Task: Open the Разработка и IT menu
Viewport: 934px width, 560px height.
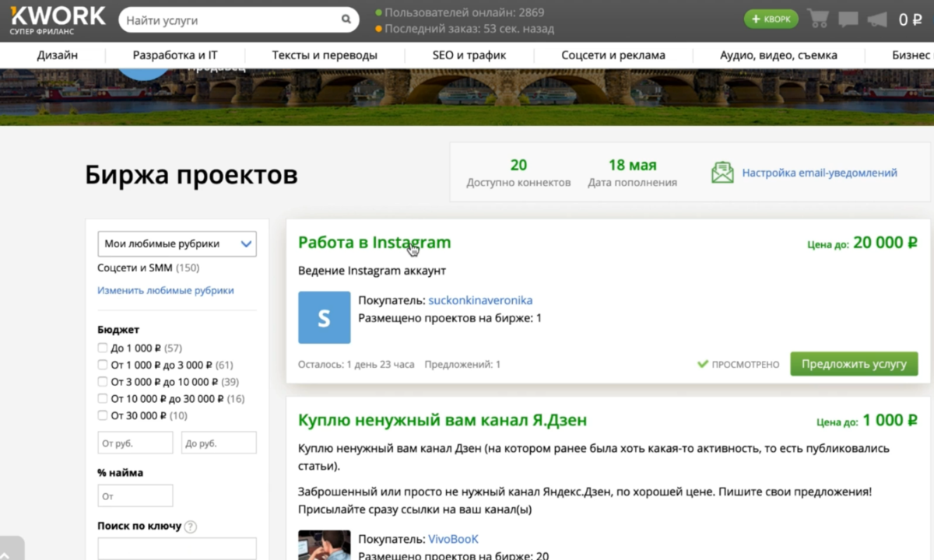Action: [175, 55]
